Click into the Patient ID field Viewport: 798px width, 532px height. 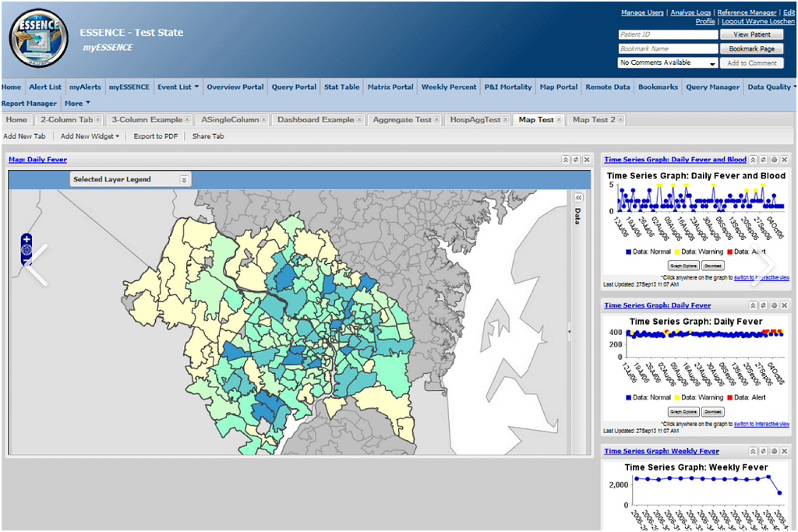point(667,35)
